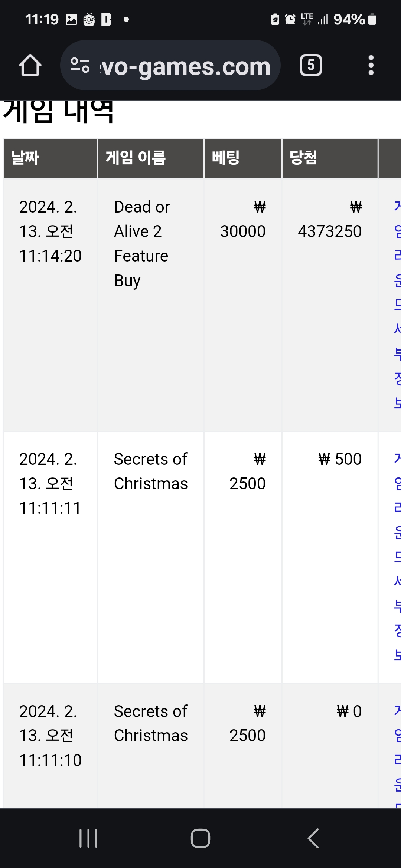Open the browser three-dot menu

371,65
